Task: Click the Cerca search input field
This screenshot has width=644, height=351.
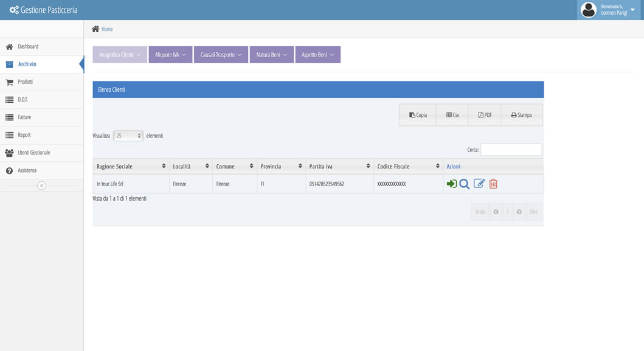Action: (x=511, y=150)
